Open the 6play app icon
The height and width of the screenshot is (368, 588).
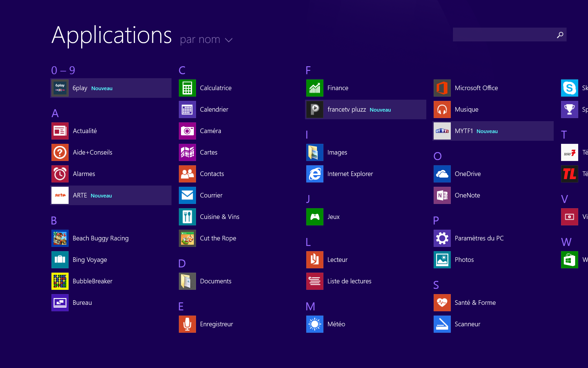(x=60, y=88)
